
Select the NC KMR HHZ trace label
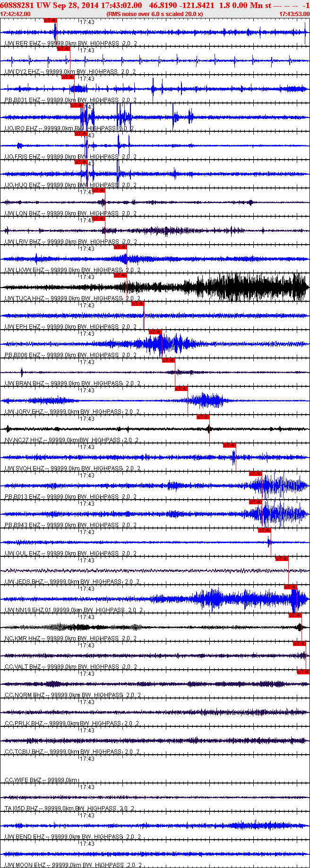pyautogui.click(x=70, y=638)
